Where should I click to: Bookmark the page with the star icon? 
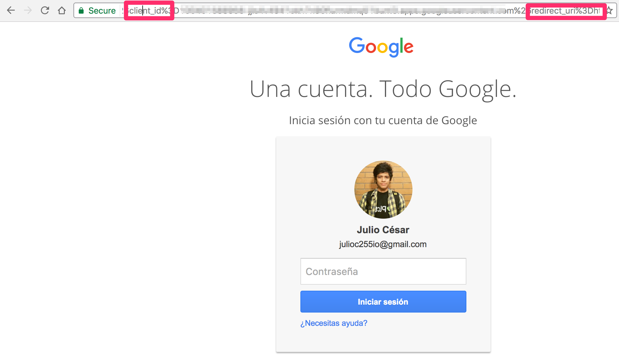pos(609,11)
